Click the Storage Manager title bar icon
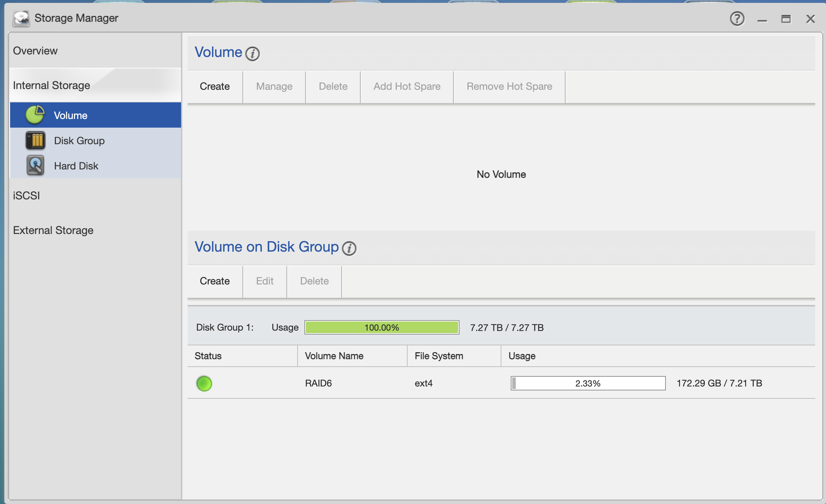 [21, 18]
